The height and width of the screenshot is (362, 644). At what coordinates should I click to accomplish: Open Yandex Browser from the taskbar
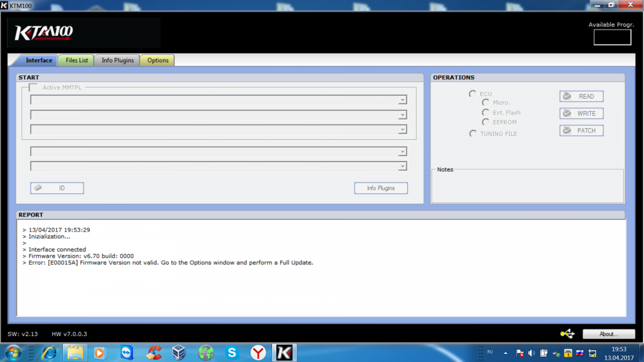click(258, 352)
